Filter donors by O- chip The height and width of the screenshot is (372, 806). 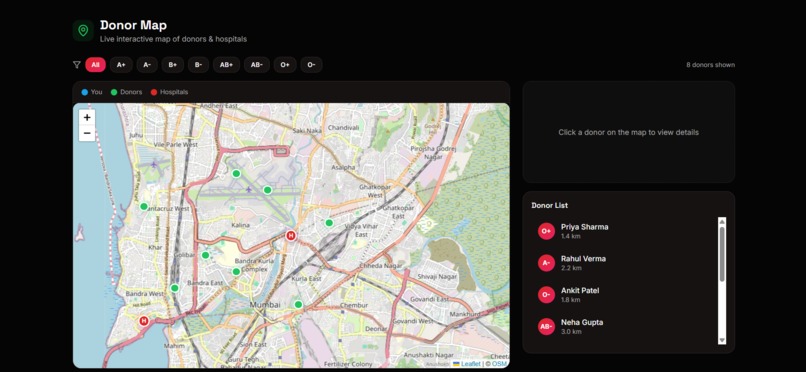pos(312,65)
